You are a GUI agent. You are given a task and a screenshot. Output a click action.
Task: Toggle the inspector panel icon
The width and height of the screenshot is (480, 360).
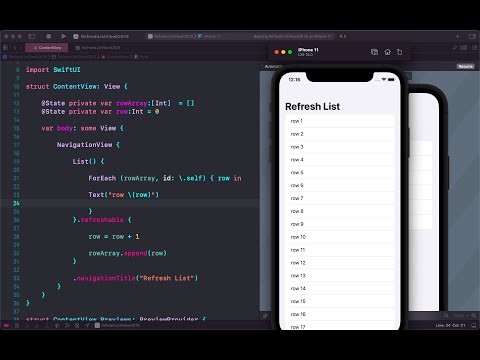pos(472,36)
